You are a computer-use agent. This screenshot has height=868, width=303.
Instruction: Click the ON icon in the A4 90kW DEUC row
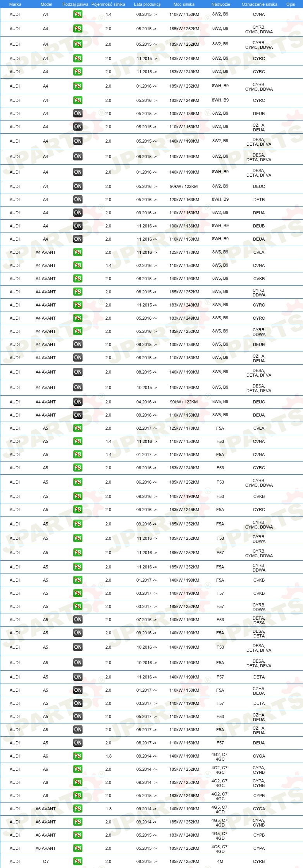[x=77, y=186]
